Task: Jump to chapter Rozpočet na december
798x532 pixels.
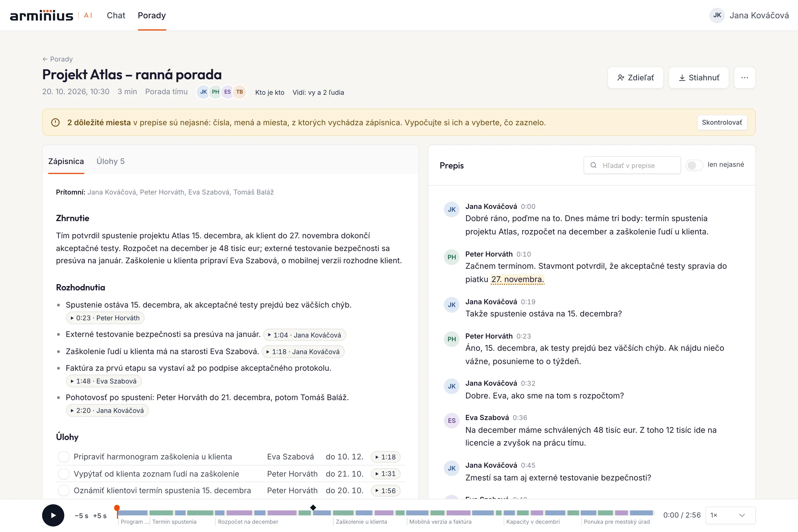Action: pyautogui.click(x=248, y=522)
